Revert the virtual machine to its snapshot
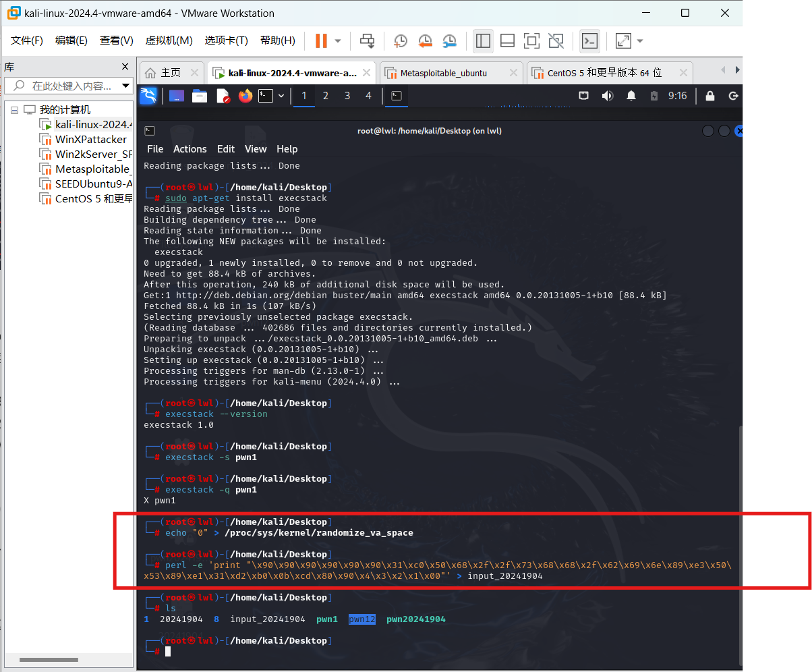812x672 pixels. pos(425,40)
